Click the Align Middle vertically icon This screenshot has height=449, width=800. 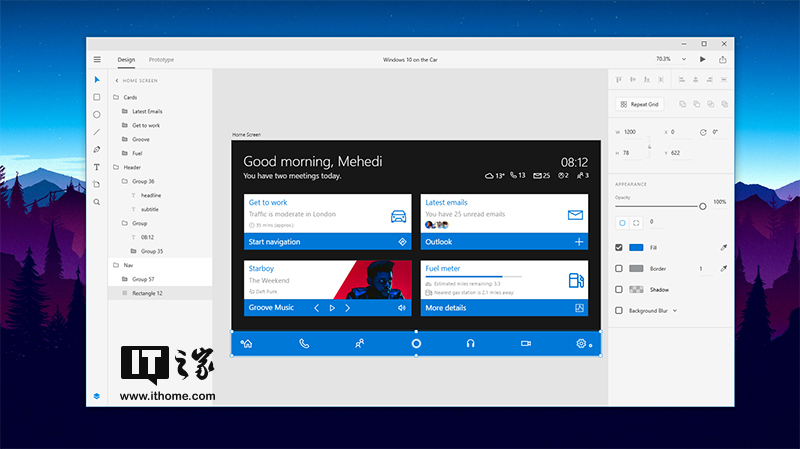pos(633,80)
